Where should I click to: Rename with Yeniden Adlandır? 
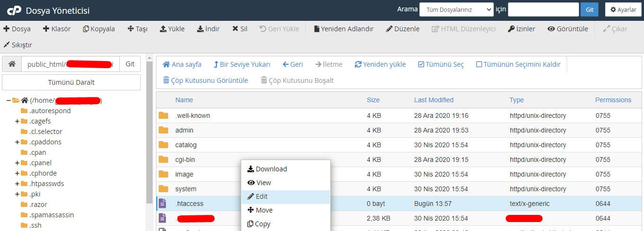pyautogui.click(x=344, y=29)
